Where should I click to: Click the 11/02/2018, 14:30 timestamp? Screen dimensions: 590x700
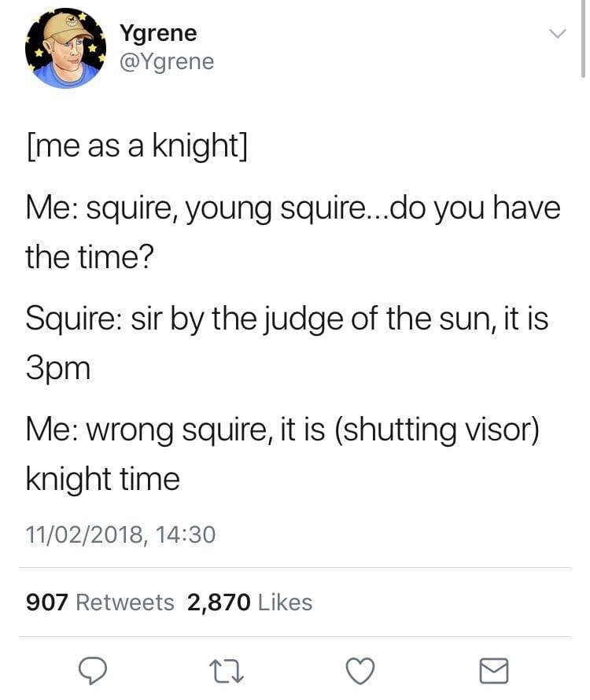click(x=120, y=535)
